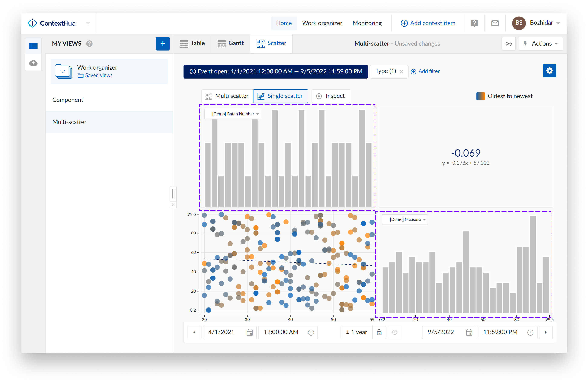
Task: Switch to Multi scatter mode
Action: click(x=227, y=96)
